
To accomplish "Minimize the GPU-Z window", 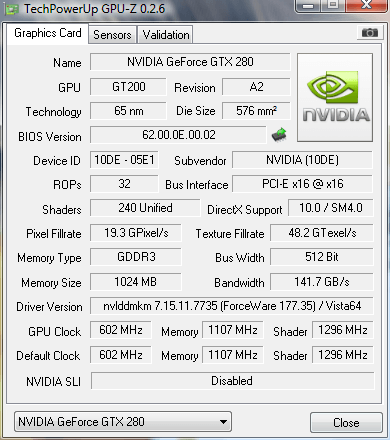I will (x=308, y=5).
